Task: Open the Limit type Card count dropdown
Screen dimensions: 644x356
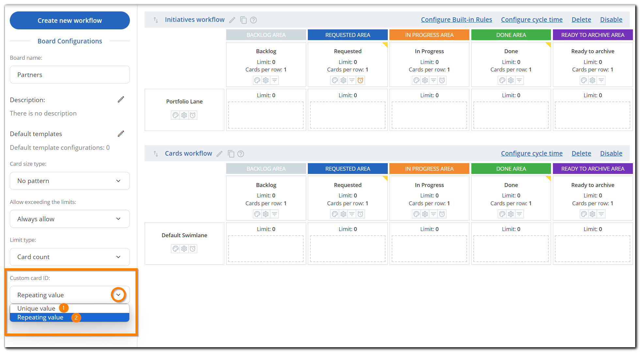Action: pyautogui.click(x=70, y=257)
